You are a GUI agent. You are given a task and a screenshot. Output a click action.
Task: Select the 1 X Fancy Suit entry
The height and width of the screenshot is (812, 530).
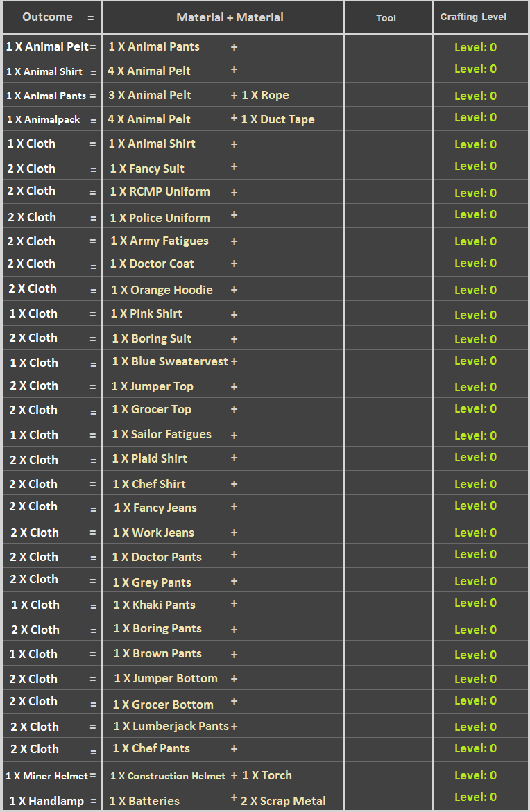147,169
